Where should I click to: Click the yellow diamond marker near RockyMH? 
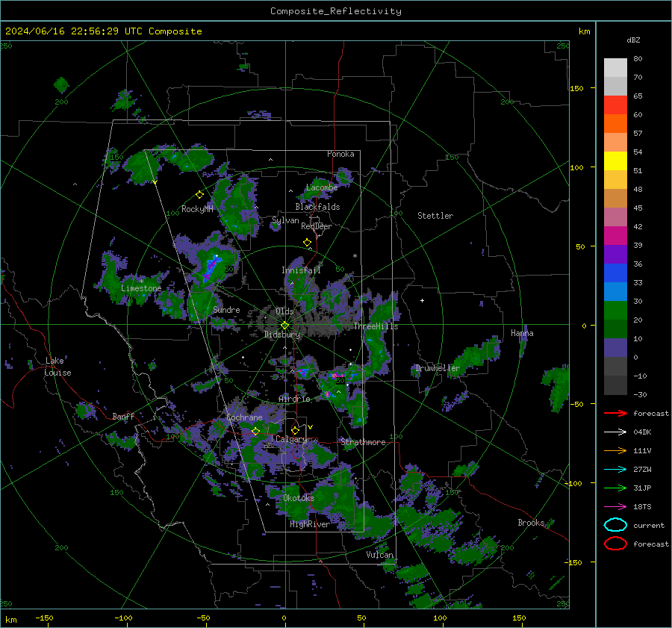199,195
